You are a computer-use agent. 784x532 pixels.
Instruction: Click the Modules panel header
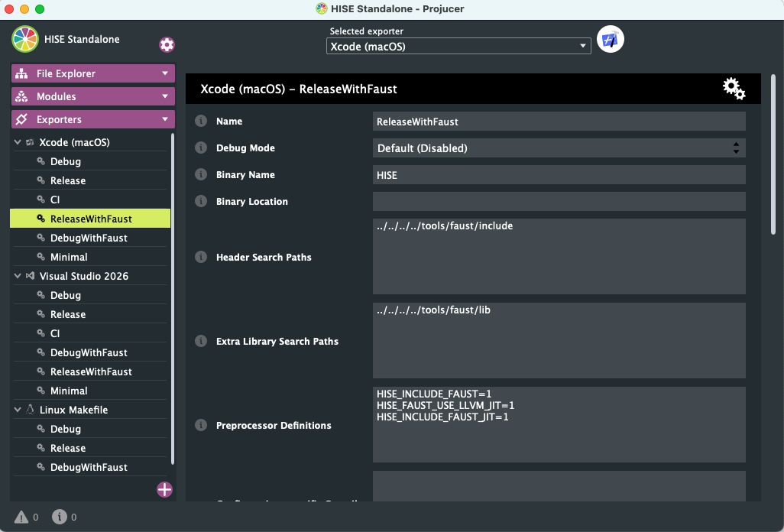[x=93, y=96]
